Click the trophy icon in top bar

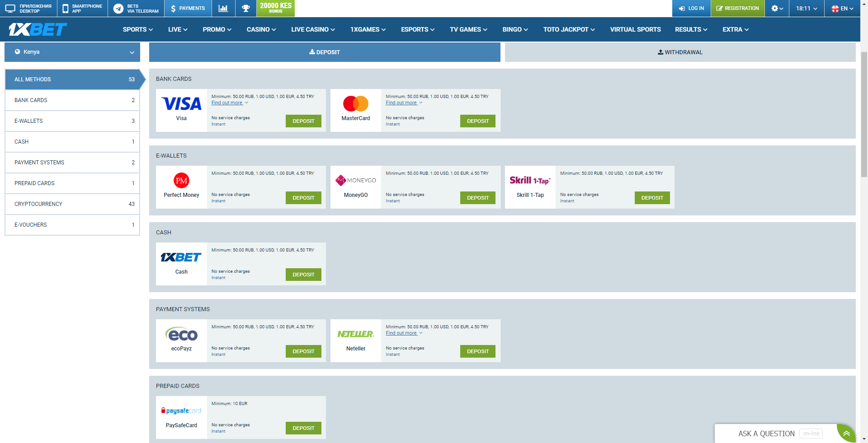tap(245, 8)
